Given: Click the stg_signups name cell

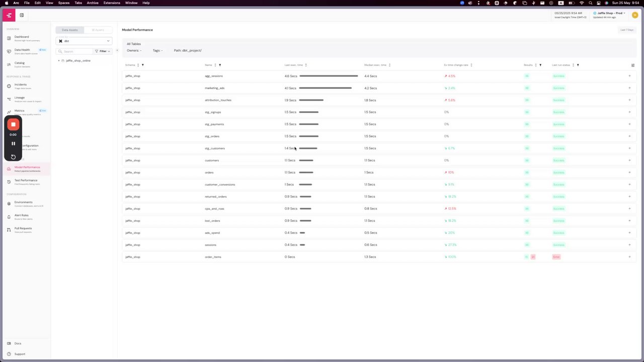Looking at the screenshot, I should pyautogui.click(x=213, y=112).
